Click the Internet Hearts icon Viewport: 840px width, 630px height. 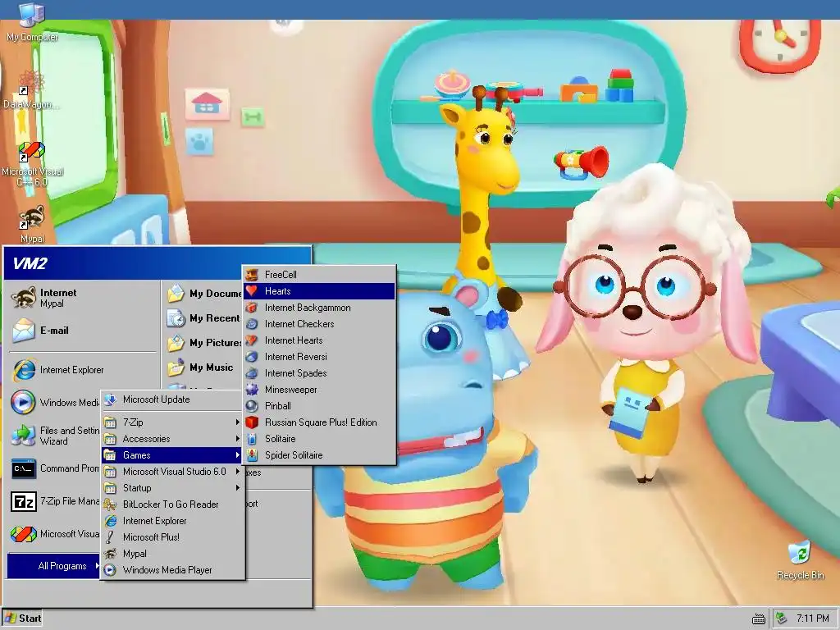tap(253, 340)
